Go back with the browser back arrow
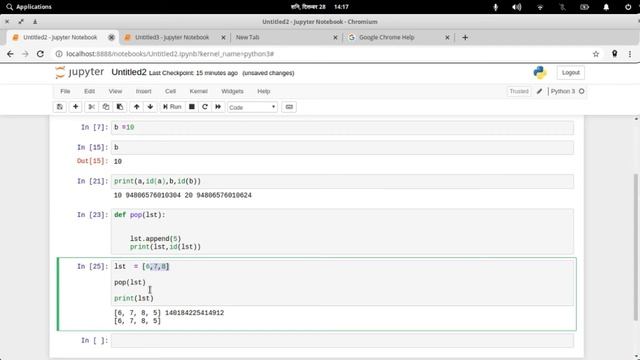640x360 pixels. coord(10,54)
